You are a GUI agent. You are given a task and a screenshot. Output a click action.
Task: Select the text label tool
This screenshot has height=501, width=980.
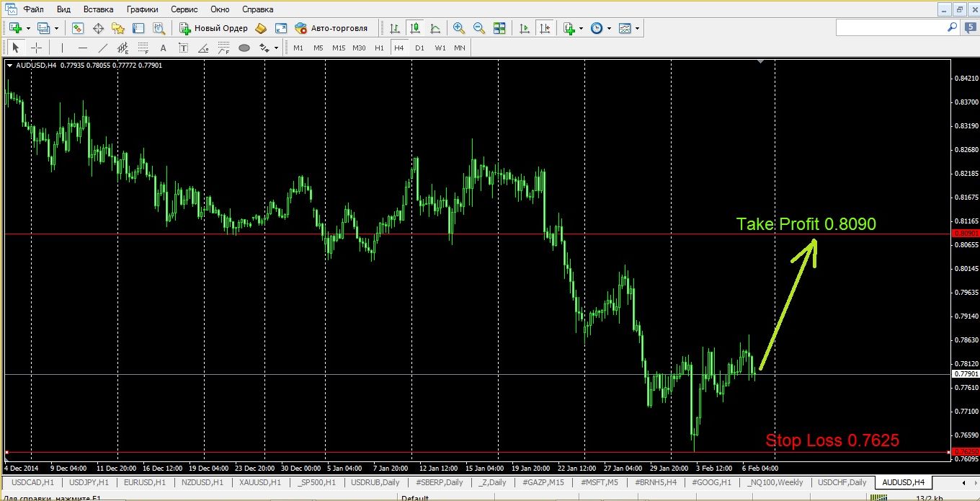[164, 48]
